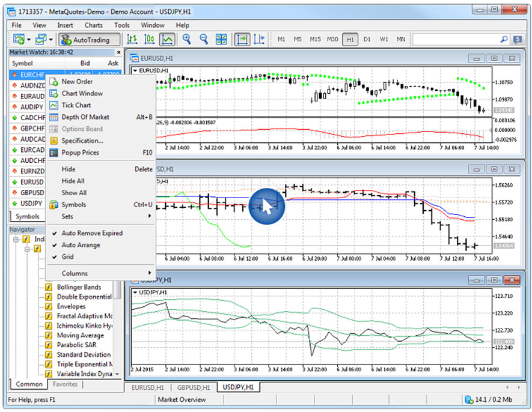532x412 pixels.
Task: Click the search magnifier icon in toolbar
Action: click(504, 39)
